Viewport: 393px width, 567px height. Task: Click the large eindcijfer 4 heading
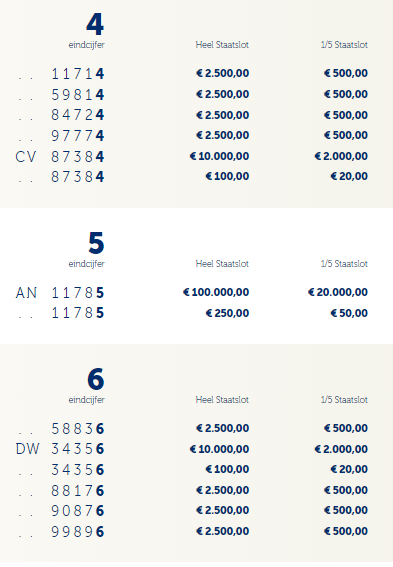(x=95, y=25)
